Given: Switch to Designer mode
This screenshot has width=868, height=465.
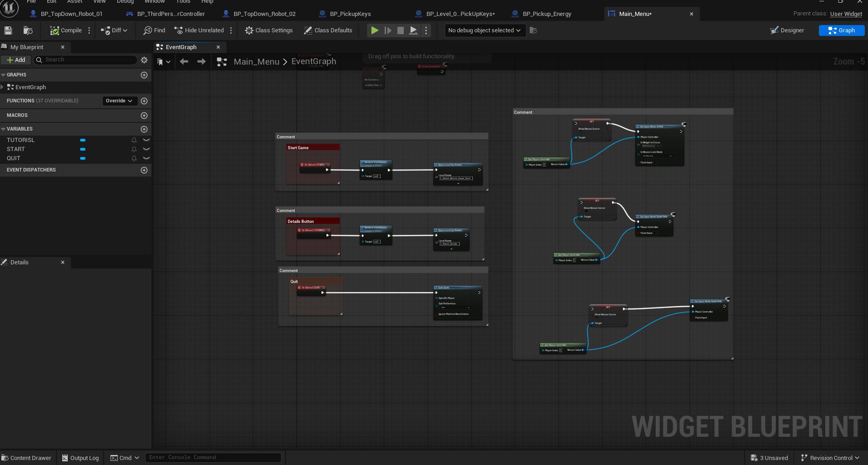Looking at the screenshot, I should coord(787,30).
